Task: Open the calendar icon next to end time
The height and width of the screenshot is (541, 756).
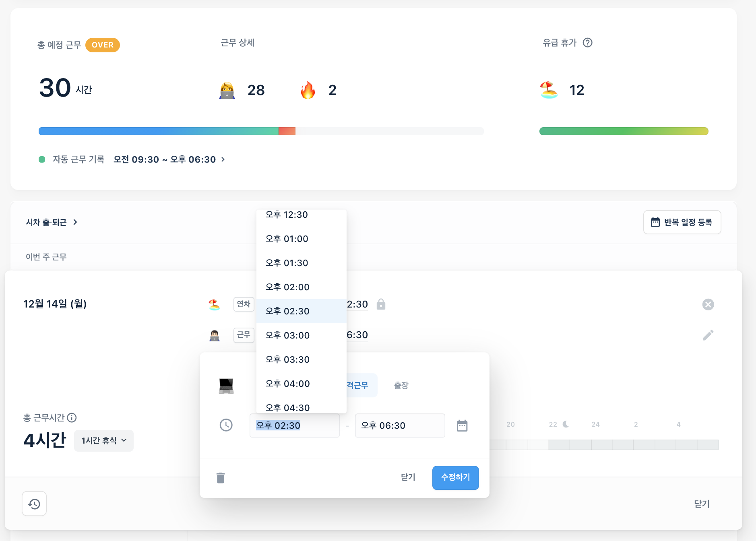Action: (x=462, y=425)
